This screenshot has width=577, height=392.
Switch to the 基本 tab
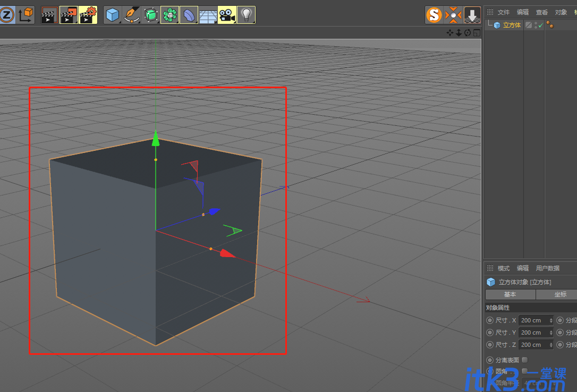coord(511,295)
